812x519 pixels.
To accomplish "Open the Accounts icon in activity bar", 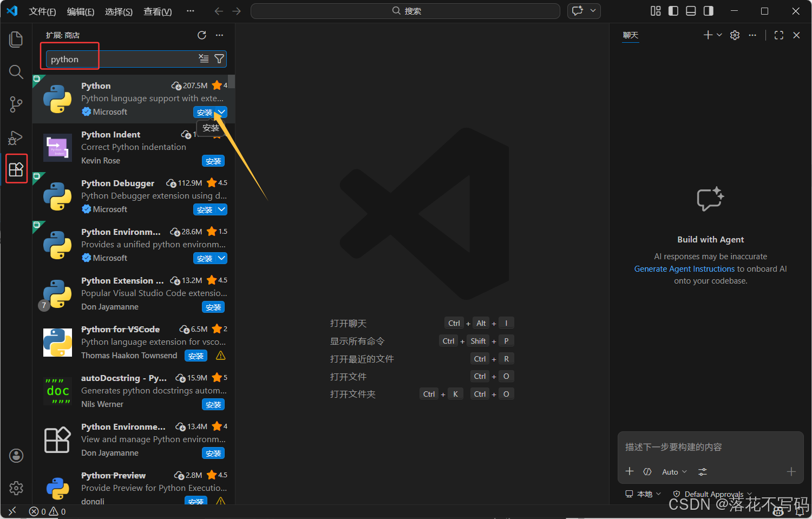I will [x=16, y=456].
